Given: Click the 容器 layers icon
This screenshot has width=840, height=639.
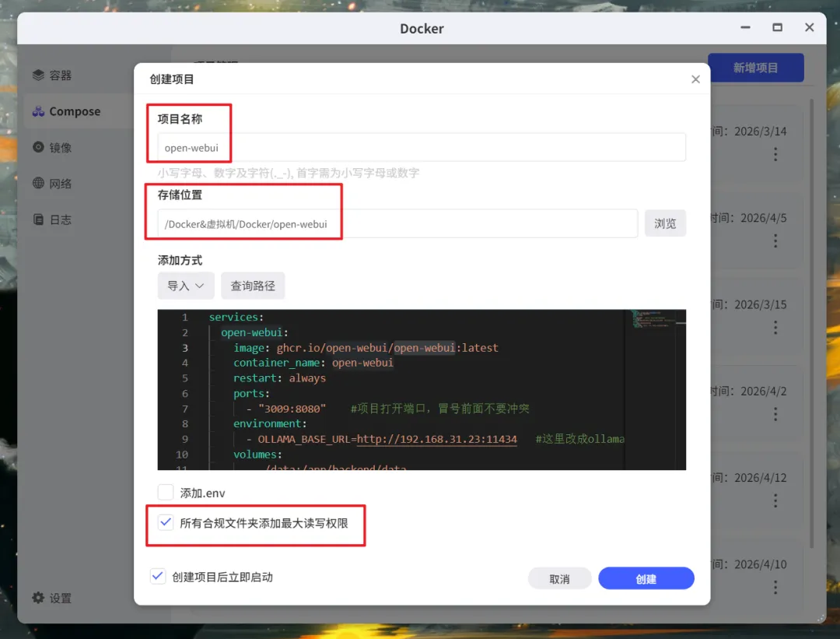Looking at the screenshot, I should pyautogui.click(x=38, y=75).
